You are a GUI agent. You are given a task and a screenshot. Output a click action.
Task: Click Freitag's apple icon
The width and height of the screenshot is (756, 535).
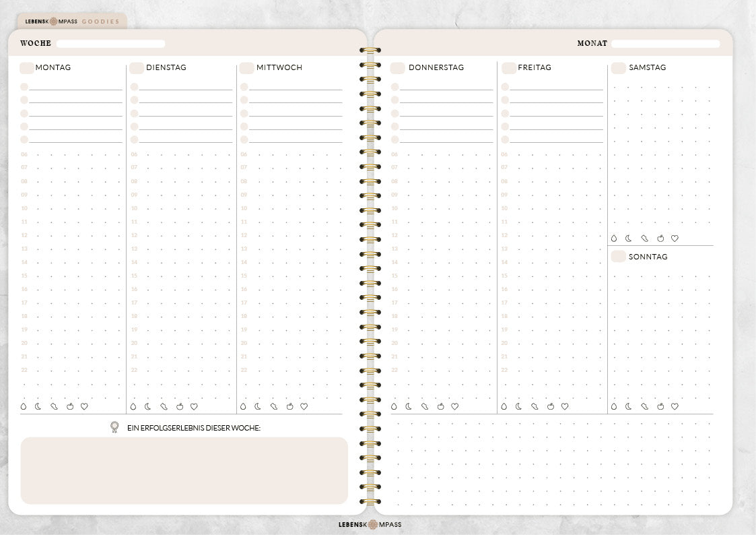[x=551, y=407]
